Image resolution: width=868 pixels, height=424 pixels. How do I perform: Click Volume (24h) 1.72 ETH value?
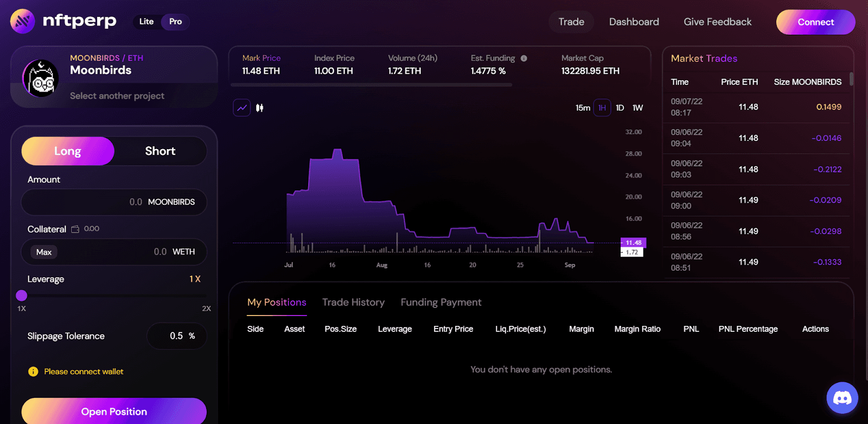[x=404, y=71]
